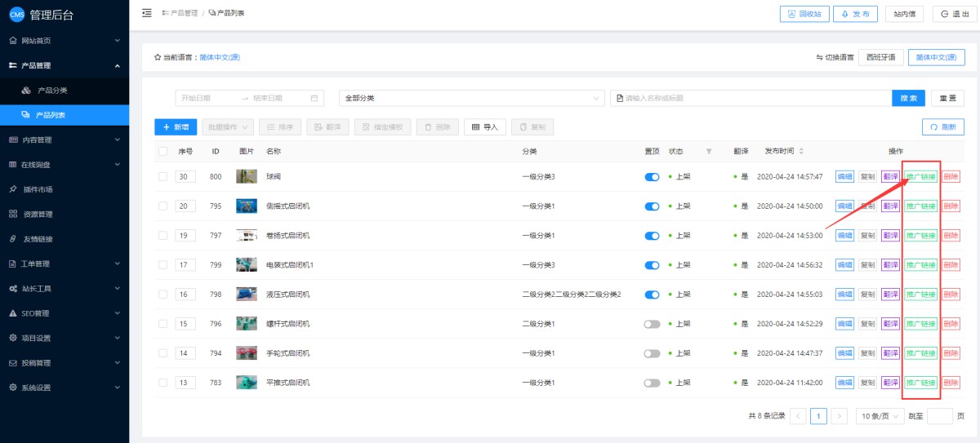Click the name or title search field

751,98
